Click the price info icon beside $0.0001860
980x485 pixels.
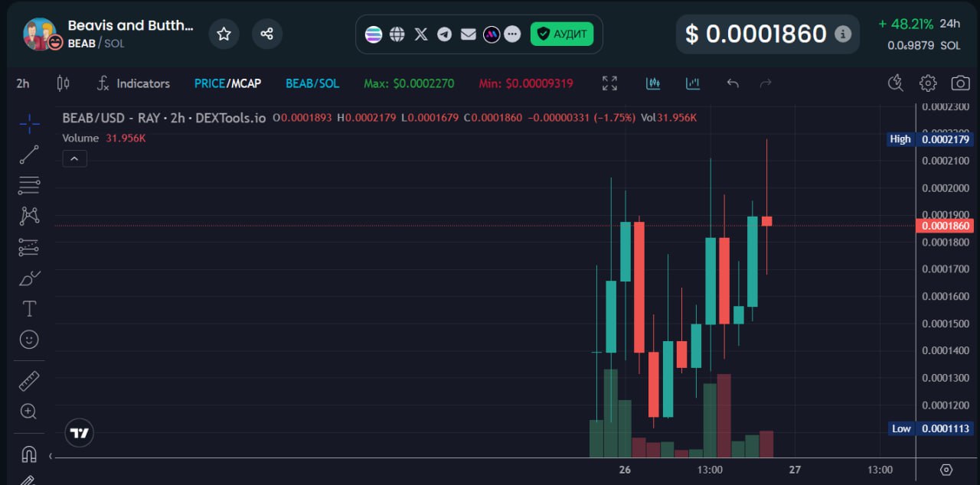tap(842, 34)
